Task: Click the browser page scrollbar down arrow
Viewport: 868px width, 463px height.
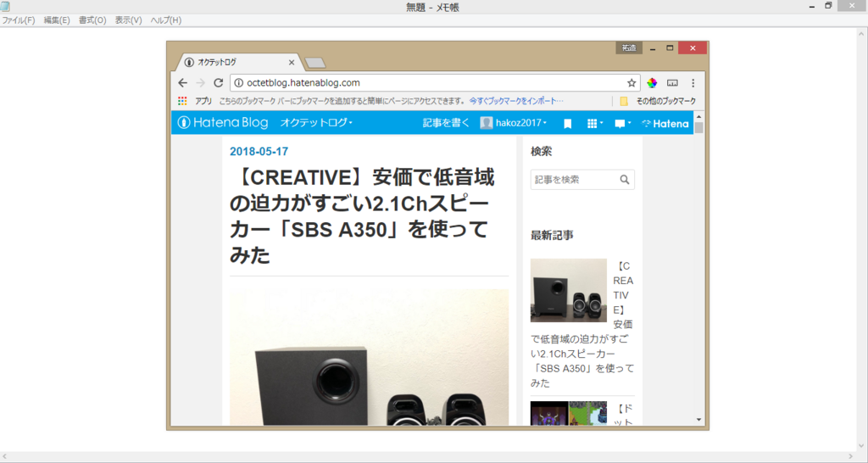Action: coord(698,420)
